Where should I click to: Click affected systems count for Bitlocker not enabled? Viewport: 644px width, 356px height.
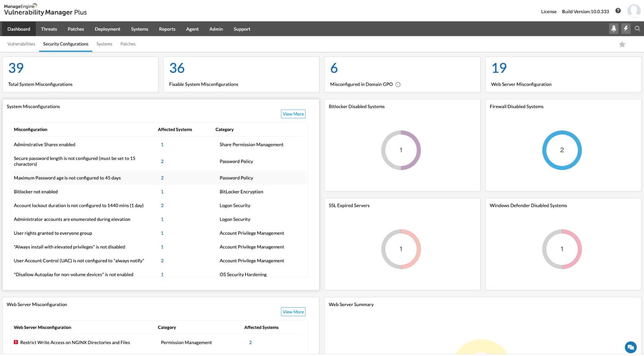(162, 192)
